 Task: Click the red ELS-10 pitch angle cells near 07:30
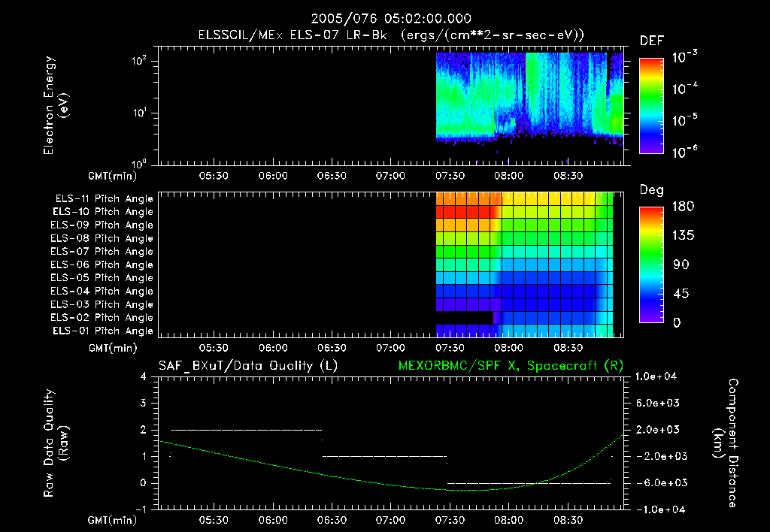tap(464, 212)
